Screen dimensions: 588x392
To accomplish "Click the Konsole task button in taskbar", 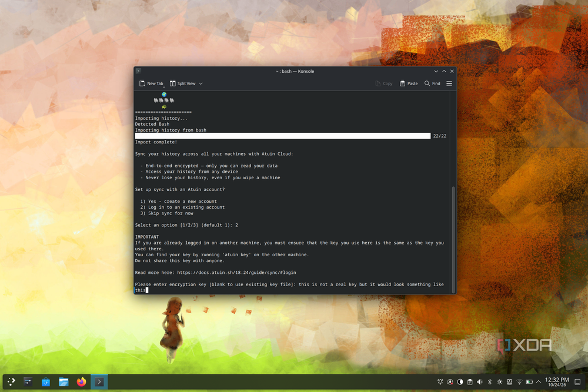I will (99, 382).
